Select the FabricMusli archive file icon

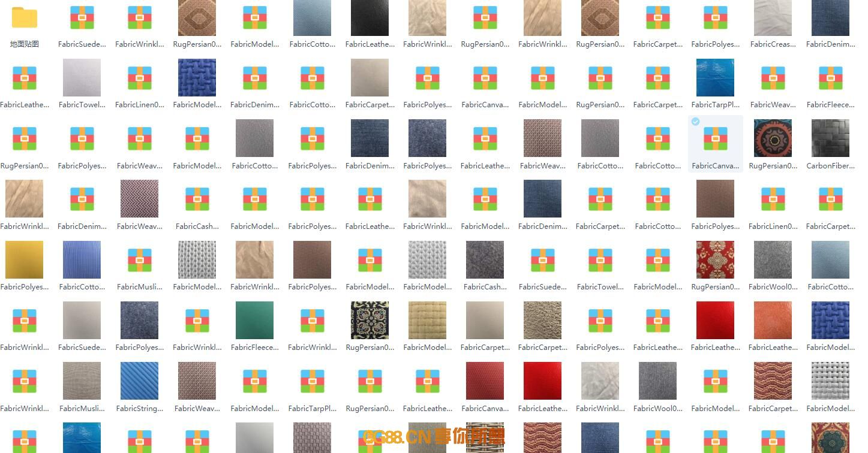(x=139, y=259)
